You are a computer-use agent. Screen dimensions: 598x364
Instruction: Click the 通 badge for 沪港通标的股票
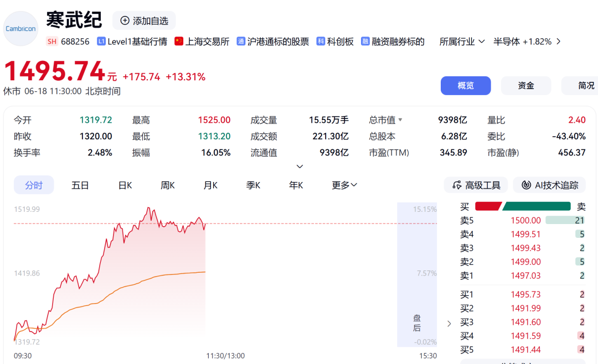(x=241, y=41)
